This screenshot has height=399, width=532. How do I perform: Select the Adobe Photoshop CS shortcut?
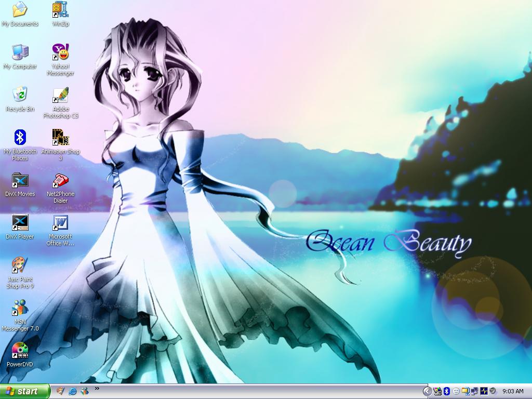click(x=60, y=103)
